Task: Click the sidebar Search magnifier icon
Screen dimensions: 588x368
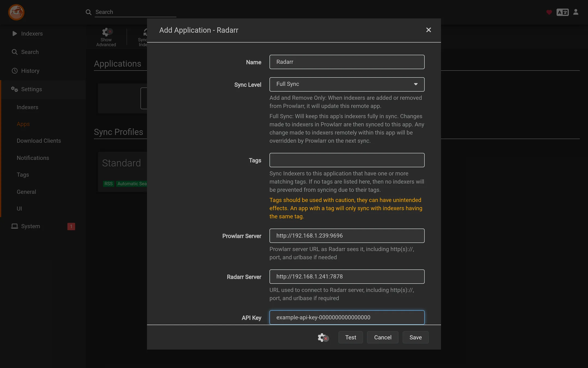Action: coord(15,52)
